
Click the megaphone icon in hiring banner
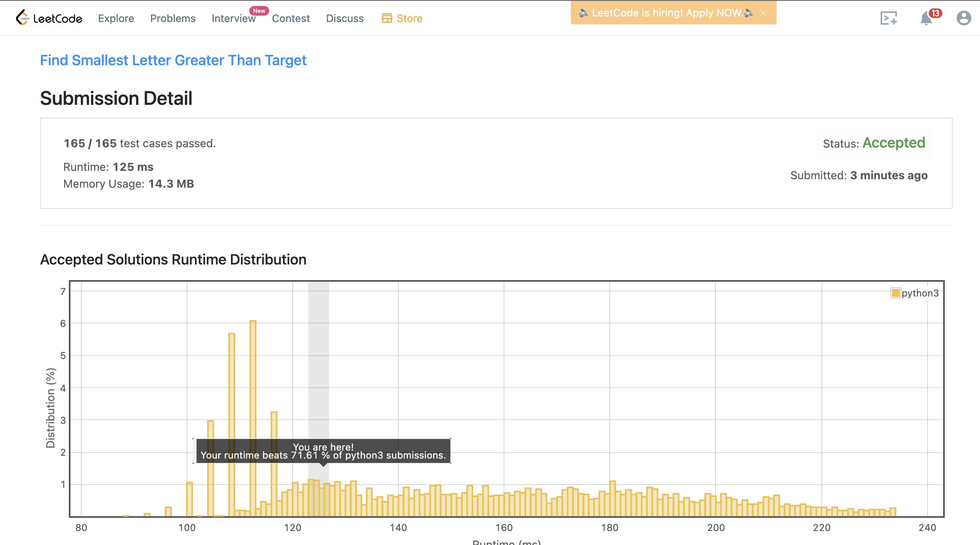pos(583,13)
